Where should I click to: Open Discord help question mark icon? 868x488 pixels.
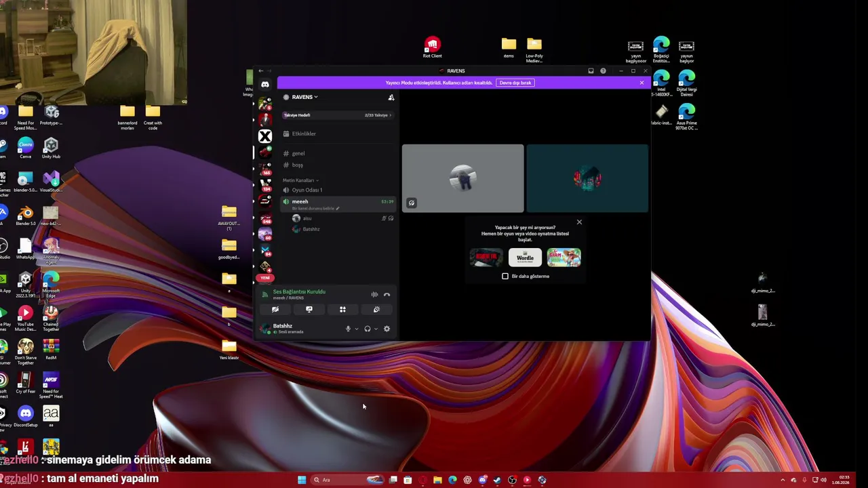603,71
